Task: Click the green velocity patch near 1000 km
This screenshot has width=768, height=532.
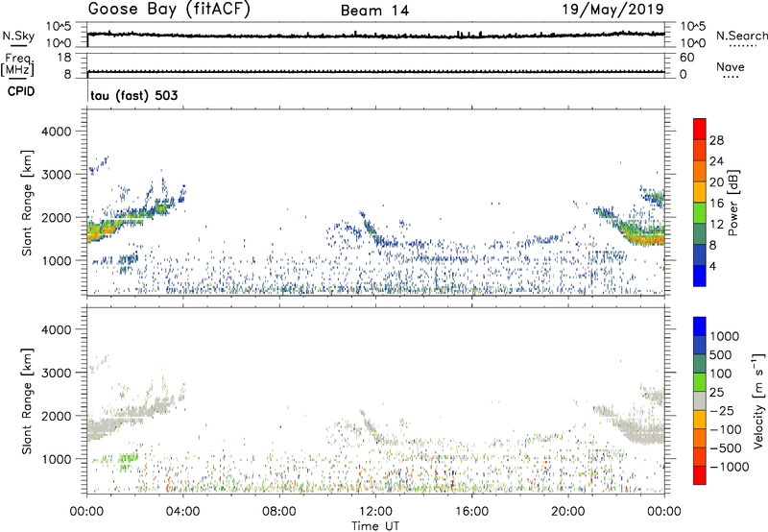Action: [129, 458]
